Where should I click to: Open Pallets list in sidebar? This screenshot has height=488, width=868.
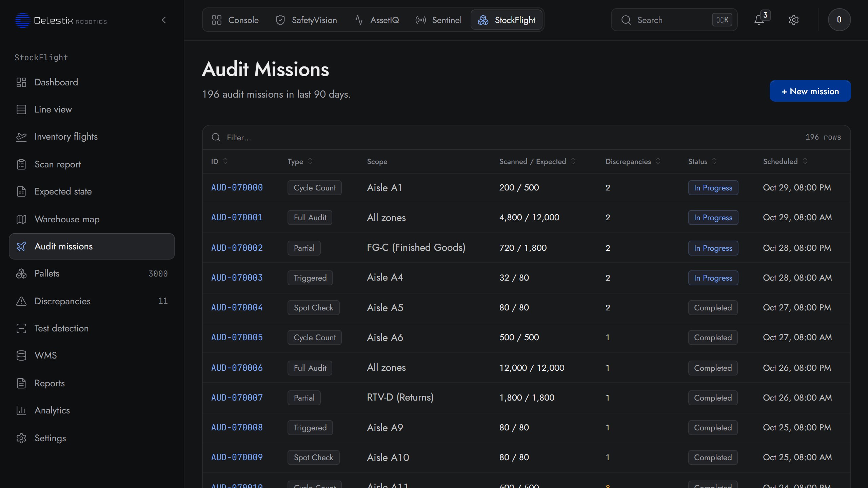92,273
